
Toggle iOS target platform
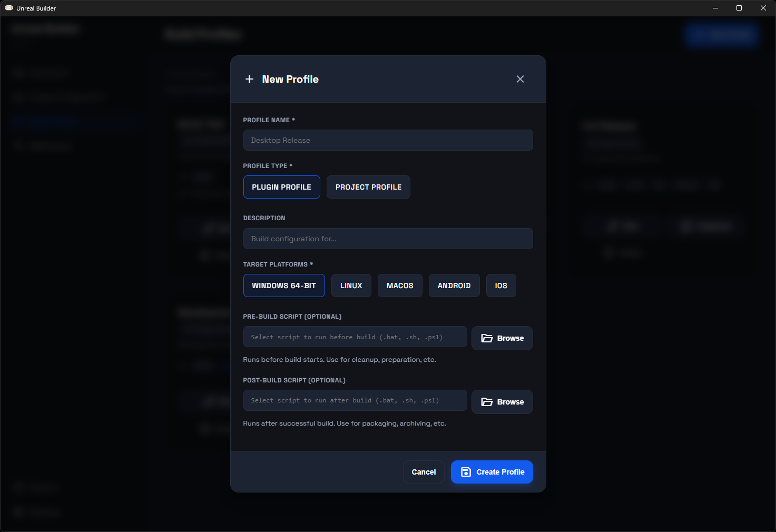[501, 285]
